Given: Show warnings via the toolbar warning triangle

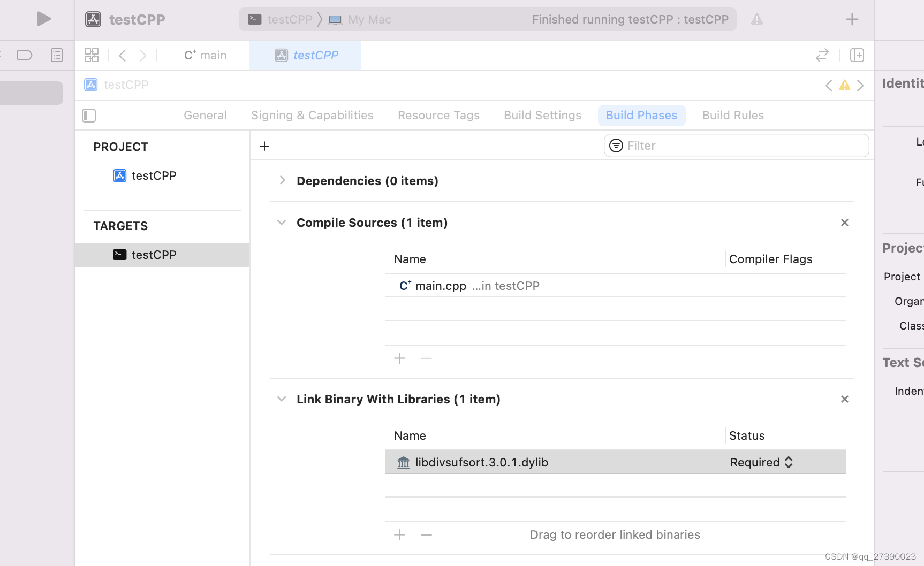Looking at the screenshot, I should [756, 19].
